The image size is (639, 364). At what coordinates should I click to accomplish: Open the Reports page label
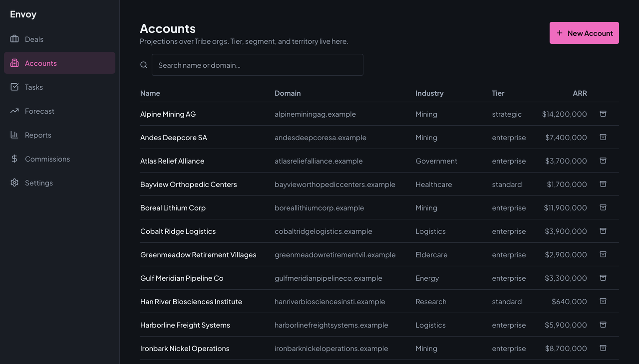pyautogui.click(x=38, y=135)
